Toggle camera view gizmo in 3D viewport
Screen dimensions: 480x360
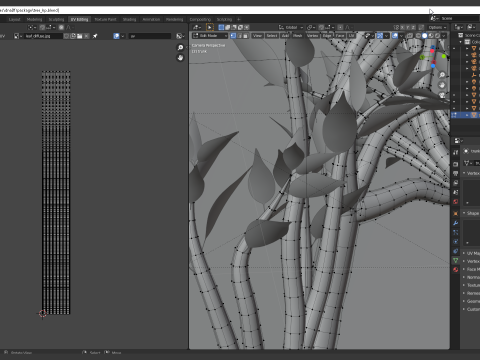coord(442,95)
